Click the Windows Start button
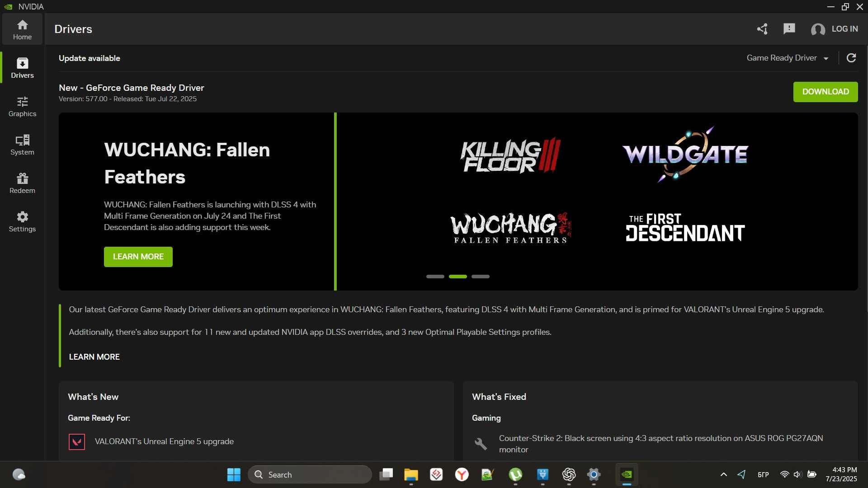The height and width of the screenshot is (488, 868). [234, 474]
